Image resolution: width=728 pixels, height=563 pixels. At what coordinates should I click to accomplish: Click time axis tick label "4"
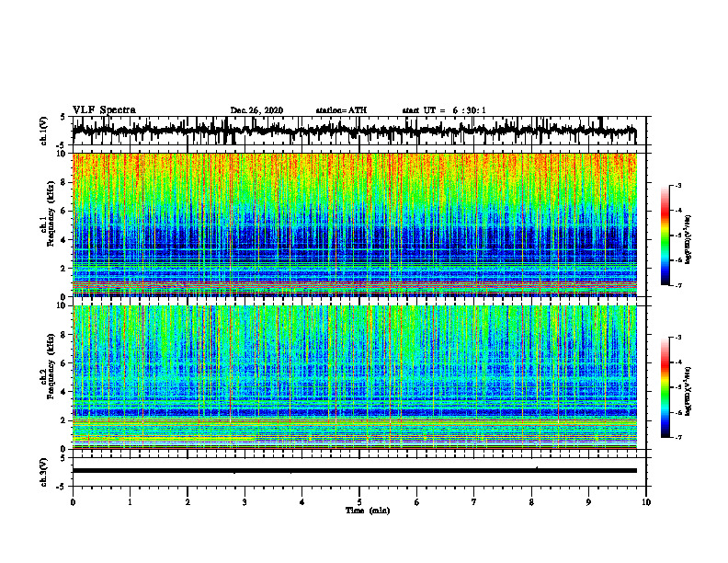tap(302, 502)
